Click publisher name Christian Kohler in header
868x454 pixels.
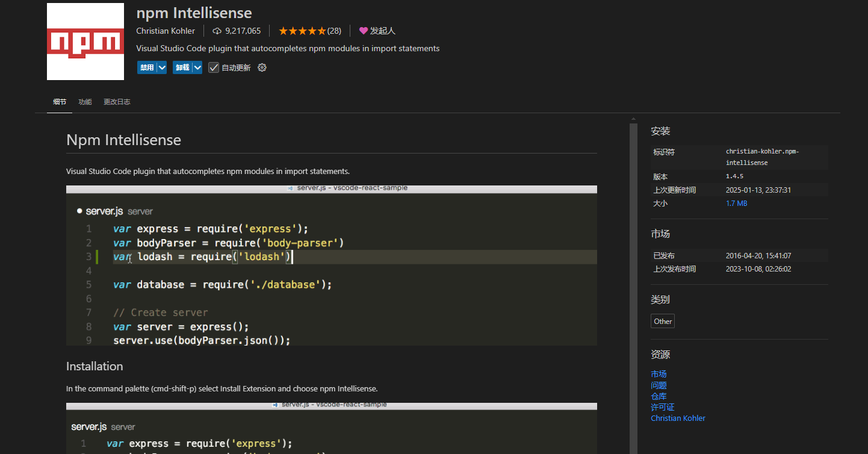(x=166, y=31)
